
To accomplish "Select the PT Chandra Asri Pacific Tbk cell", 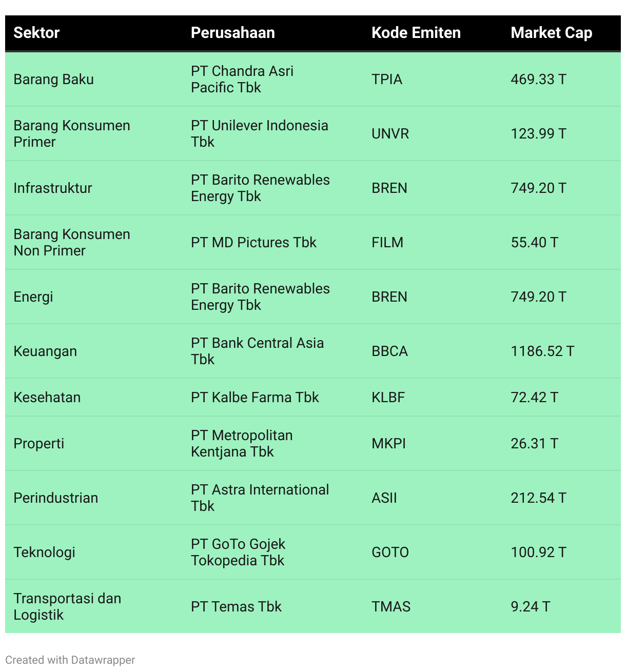I will tap(242, 80).
